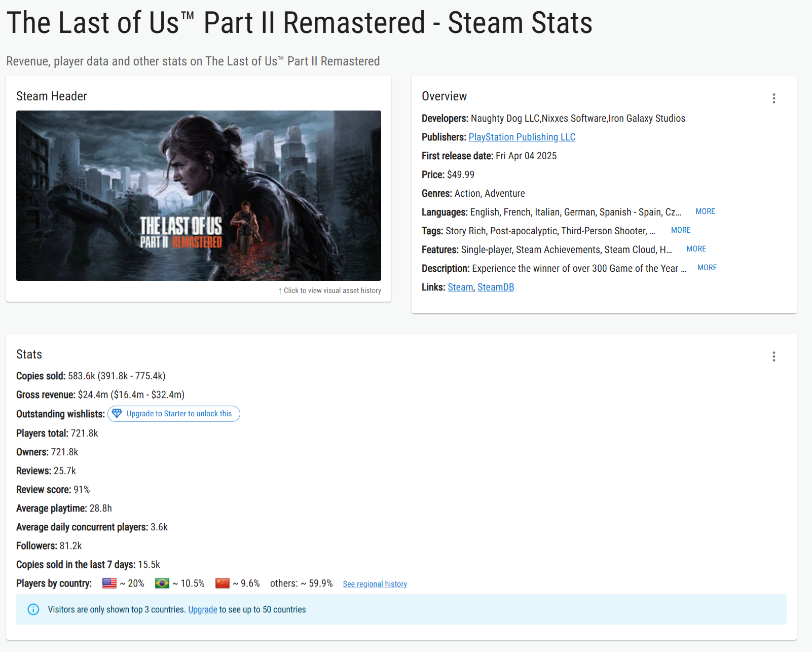Select the Average daily concurrent players 3.6k

coord(159,527)
